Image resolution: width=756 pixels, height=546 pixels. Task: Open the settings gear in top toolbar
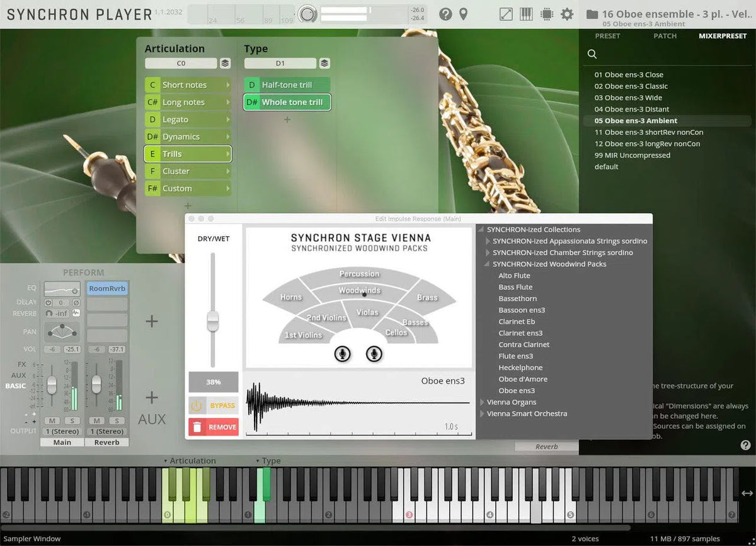coord(567,14)
